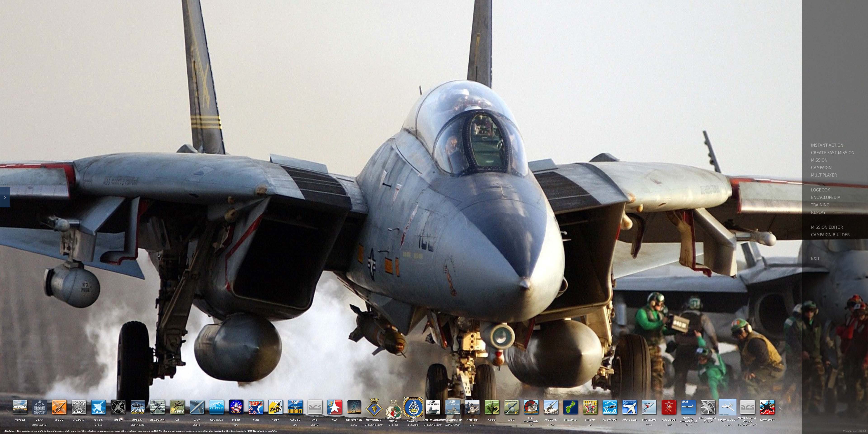The image size is (868, 434).
Task: Open the M-2000C module icon
Action: tap(551, 407)
